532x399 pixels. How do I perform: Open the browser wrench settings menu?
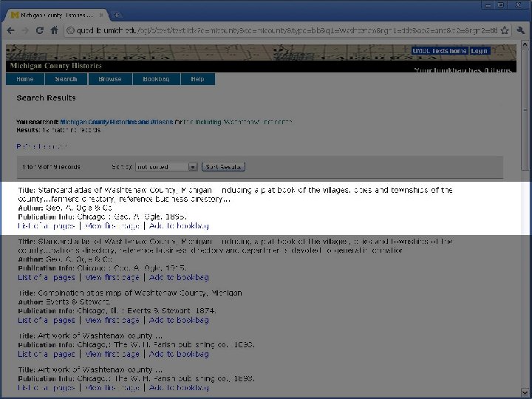520,30
